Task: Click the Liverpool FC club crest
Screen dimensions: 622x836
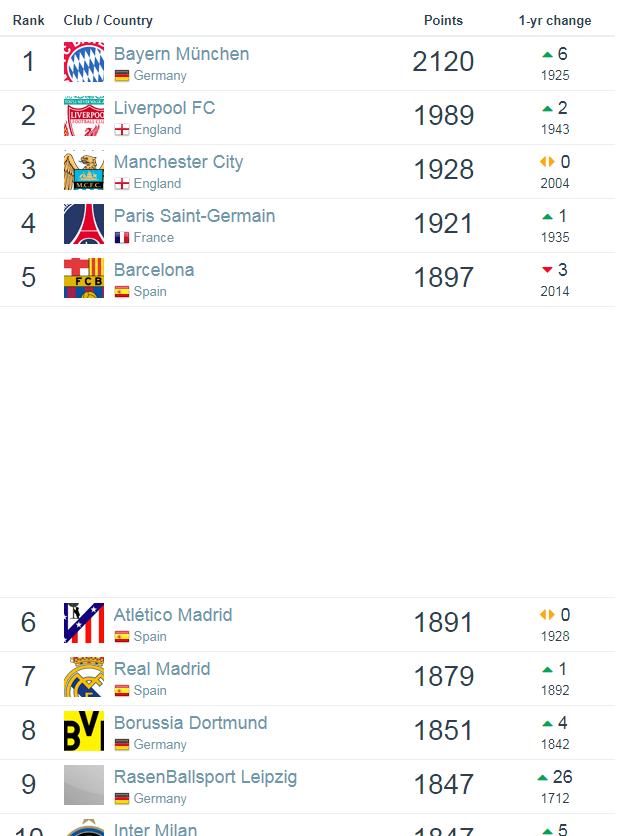Action: click(x=84, y=116)
